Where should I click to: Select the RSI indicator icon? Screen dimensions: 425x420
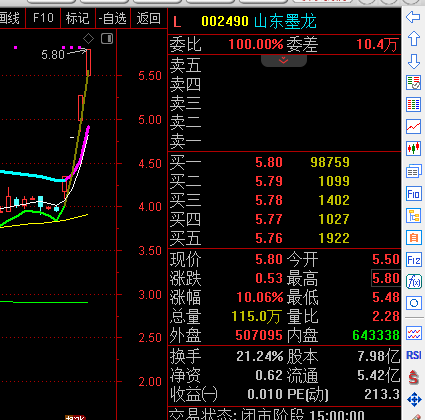pyautogui.click(x=413, y=355)
